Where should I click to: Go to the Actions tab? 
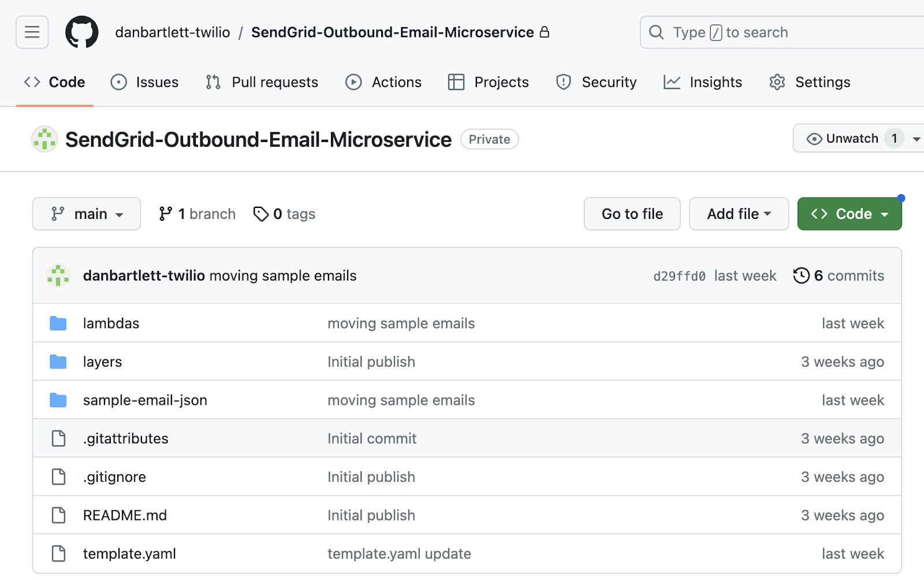pyautogui.click(x=383, y=82)
